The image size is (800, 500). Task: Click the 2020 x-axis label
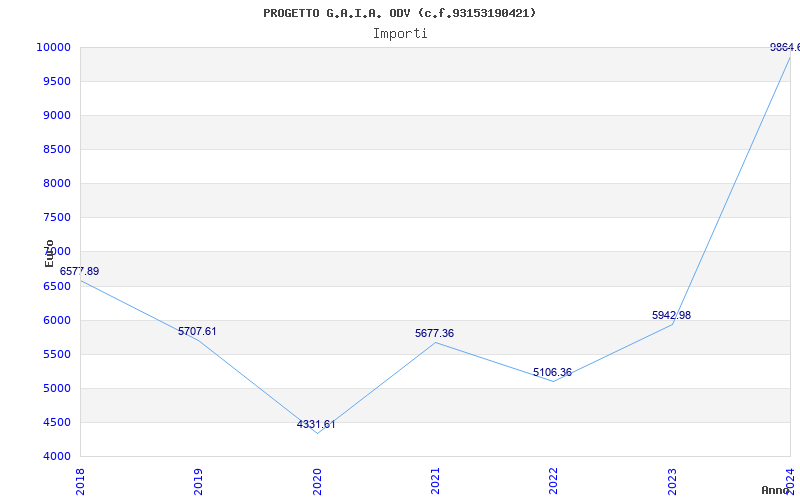pos(317,481)
